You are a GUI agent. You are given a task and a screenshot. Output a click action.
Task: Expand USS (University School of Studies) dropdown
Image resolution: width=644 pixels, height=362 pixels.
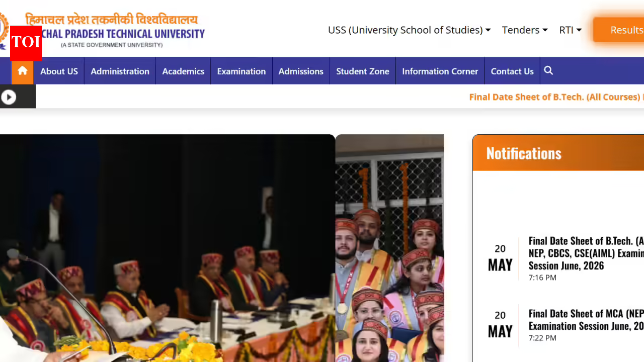409,30
